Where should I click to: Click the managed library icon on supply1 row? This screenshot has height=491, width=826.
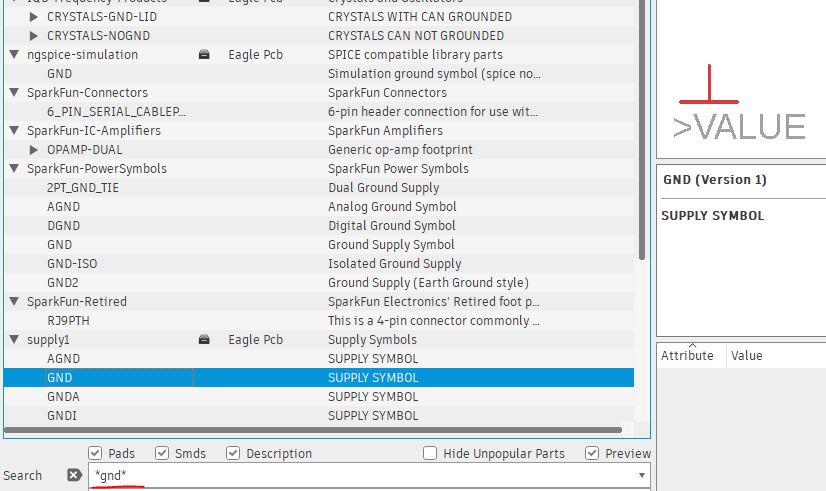(204, 339)
